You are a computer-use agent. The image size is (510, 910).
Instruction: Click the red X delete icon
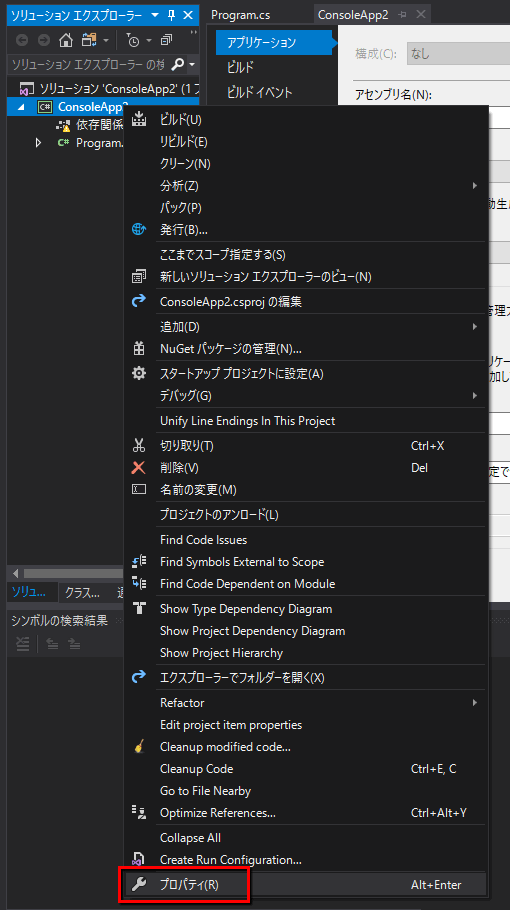[x=139, y=467]
